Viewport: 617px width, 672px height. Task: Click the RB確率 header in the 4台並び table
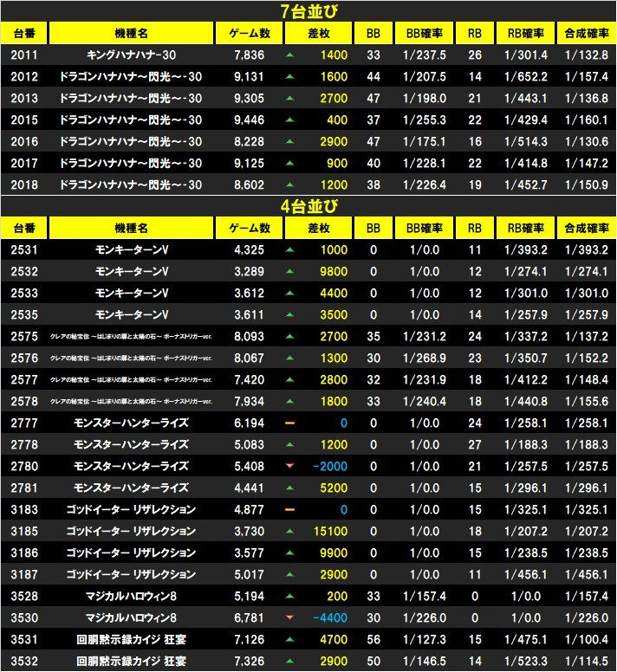[x=526, y=228]
